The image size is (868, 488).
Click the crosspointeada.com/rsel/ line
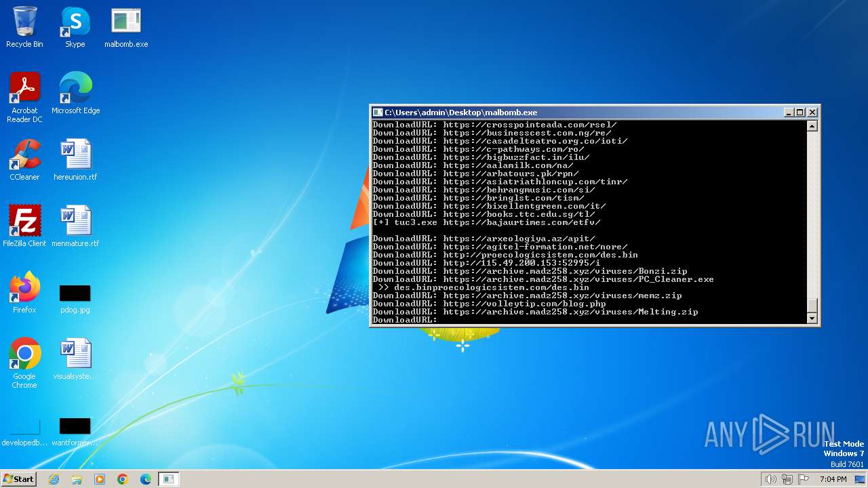[494, 125]
